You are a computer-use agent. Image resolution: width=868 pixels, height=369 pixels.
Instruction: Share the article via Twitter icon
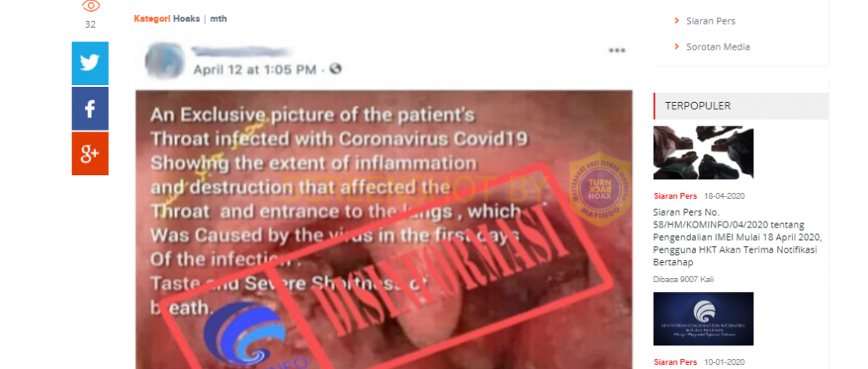(90, 64)
